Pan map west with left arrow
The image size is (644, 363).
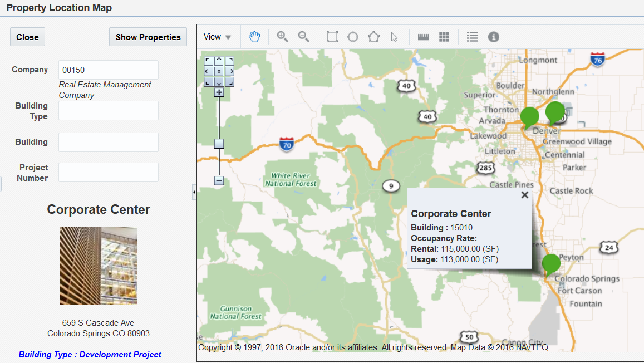(209, 71)
